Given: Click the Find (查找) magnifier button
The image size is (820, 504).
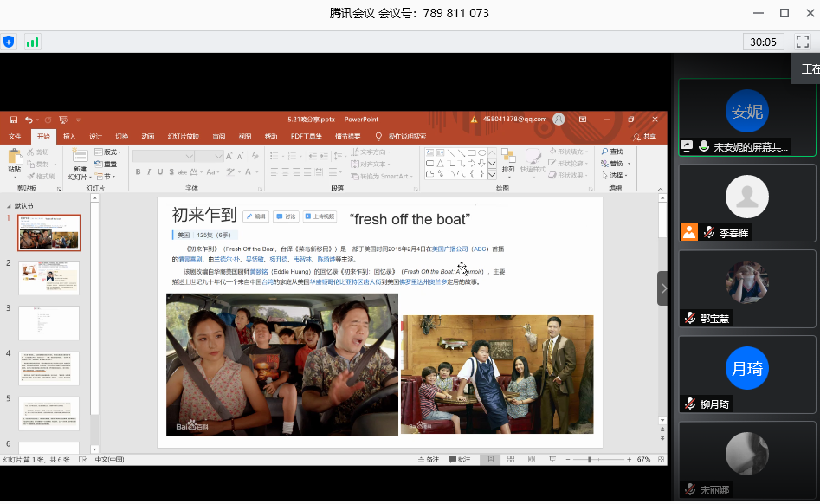Looking at the screenshot, I should point(612,152).
